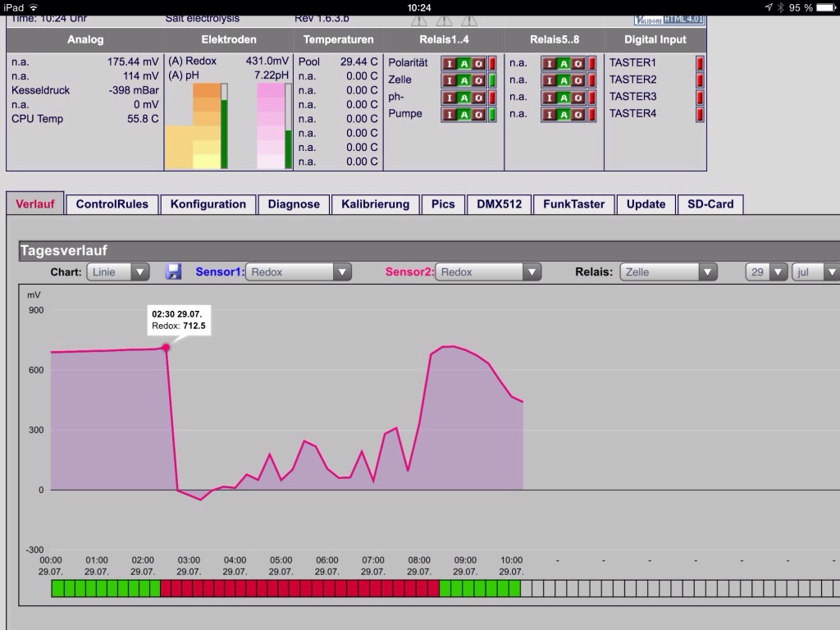
Task: Click the floppy disk save chart icon
Action: tap(173, 272)
